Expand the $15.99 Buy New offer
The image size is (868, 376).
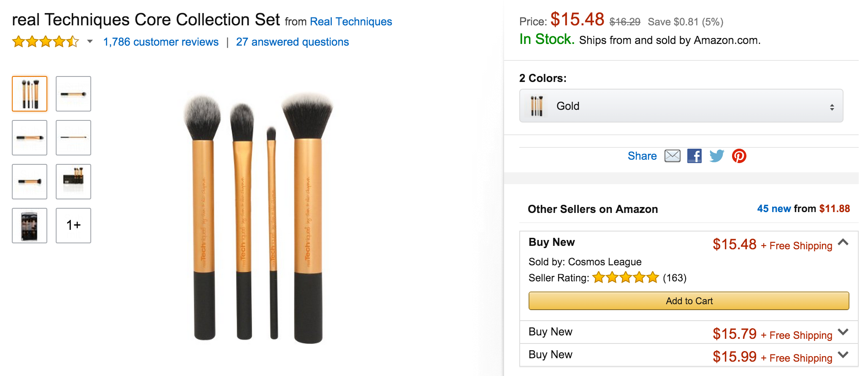click(x=843, y=355)
